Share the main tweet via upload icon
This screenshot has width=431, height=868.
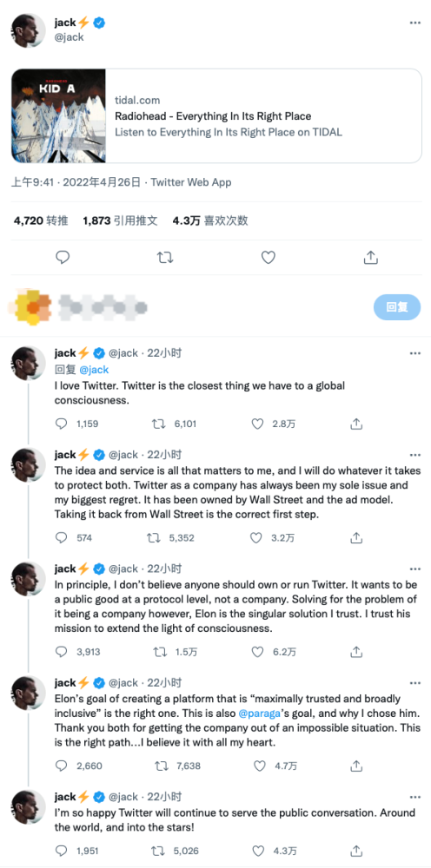371,257
